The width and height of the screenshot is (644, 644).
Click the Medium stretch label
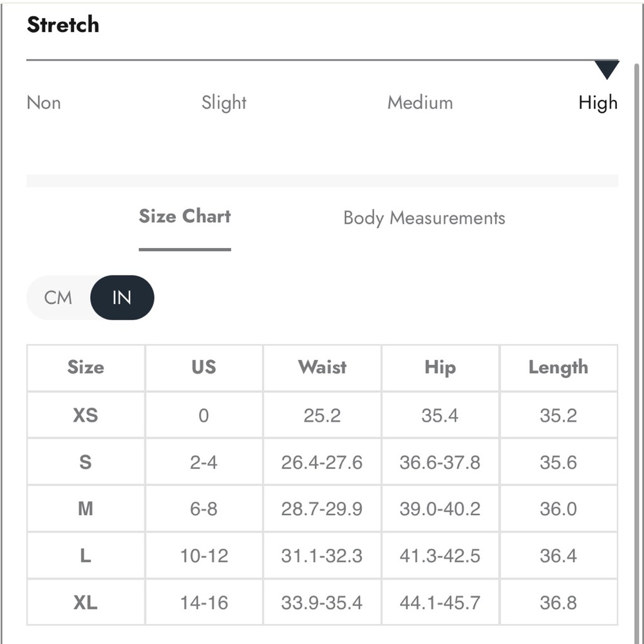(x=420, y=102)
